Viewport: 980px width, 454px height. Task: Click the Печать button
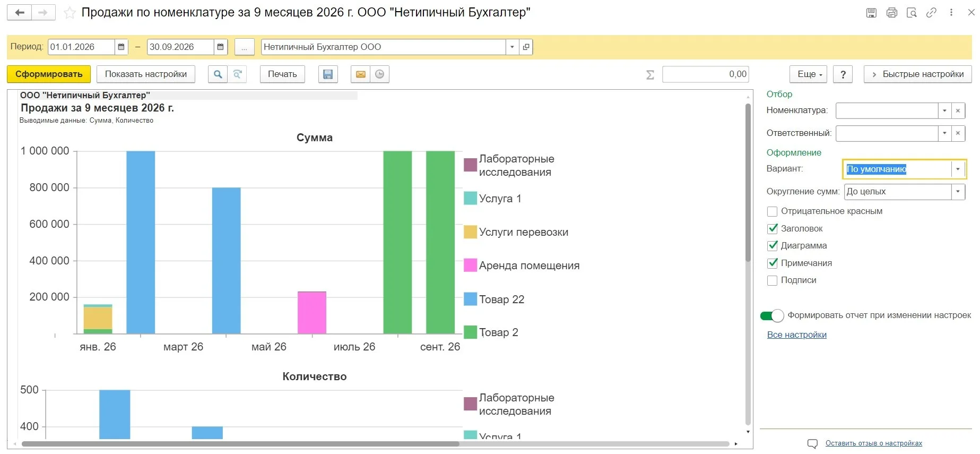tap(282, 74)
